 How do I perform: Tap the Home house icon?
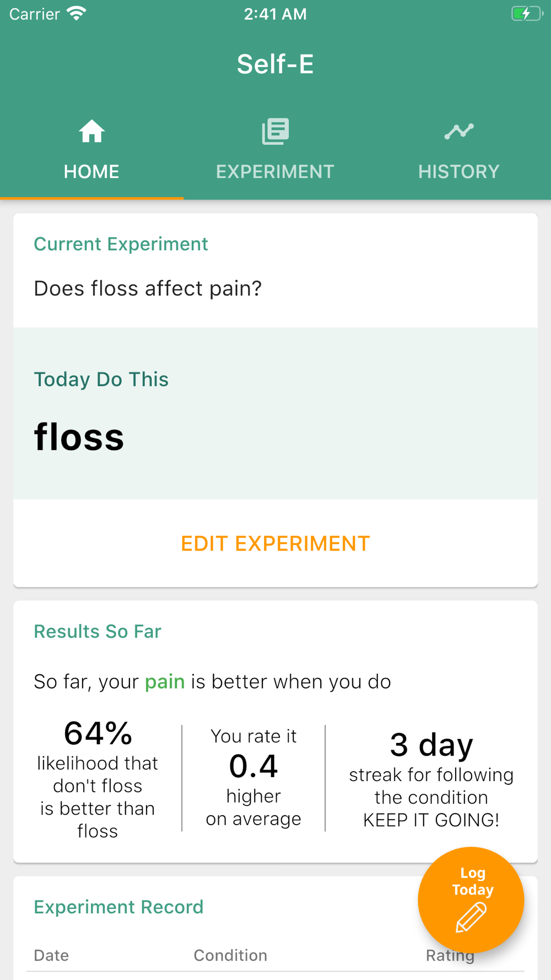(x=91, y=132)
